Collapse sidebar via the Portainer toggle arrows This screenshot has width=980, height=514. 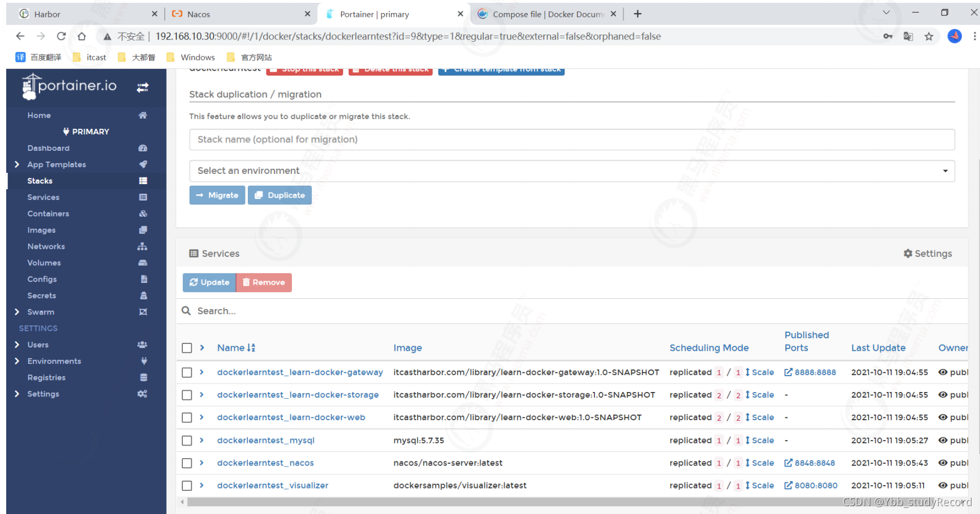142,87
